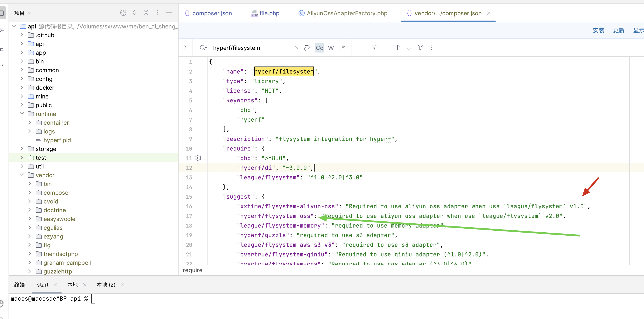Clear the search query field
The width and height of the screenshot is (644, 319).
point(297,48)
